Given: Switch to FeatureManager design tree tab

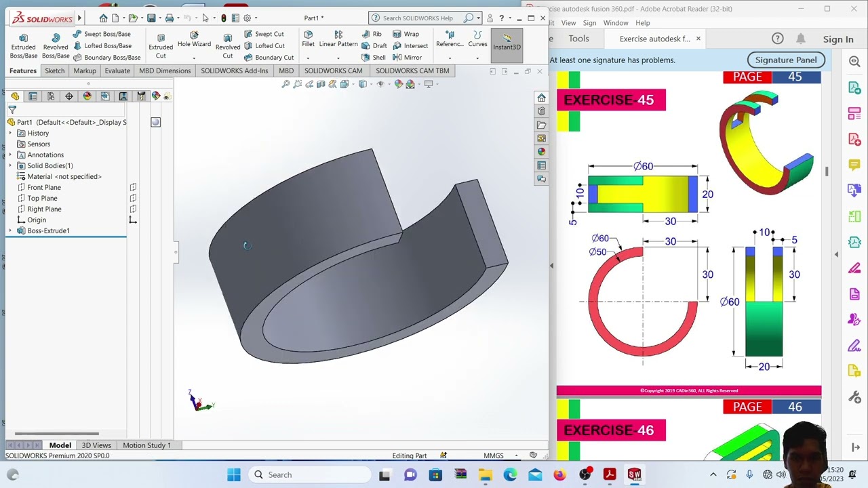Looking at the screenshot, I should point(15,96).
